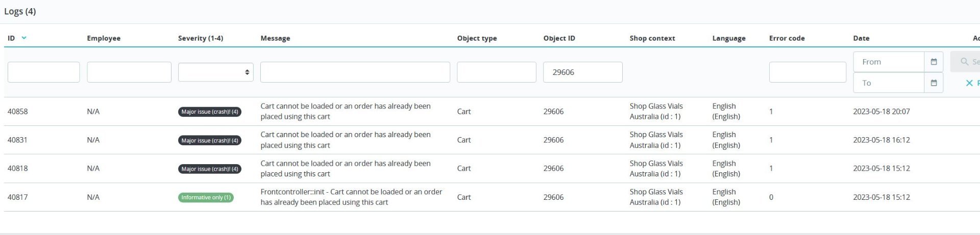The image size is (980, 235).
Task: Focus the Error code filter field
Action: 807,72
